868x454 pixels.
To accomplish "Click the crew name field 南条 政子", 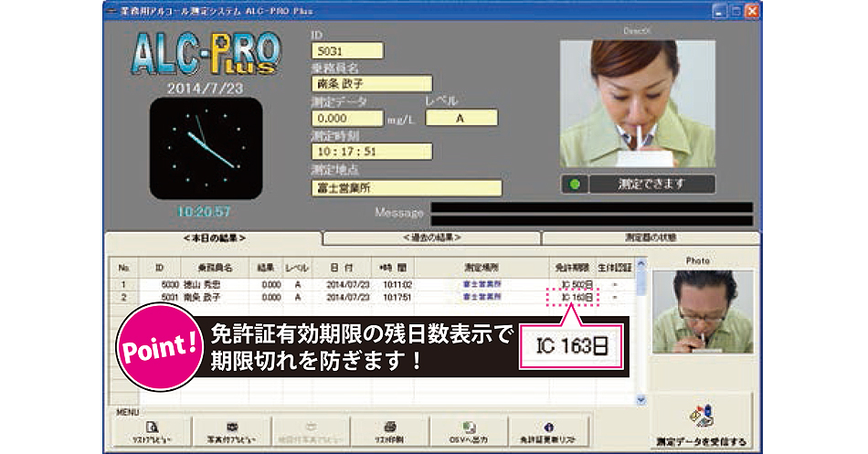I will click(x=372, y=84).
